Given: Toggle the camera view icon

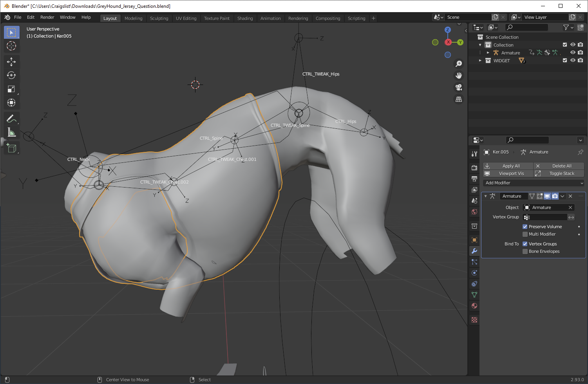Looking at the screenshot, I should pyautogui.click(x=459, y=87).
